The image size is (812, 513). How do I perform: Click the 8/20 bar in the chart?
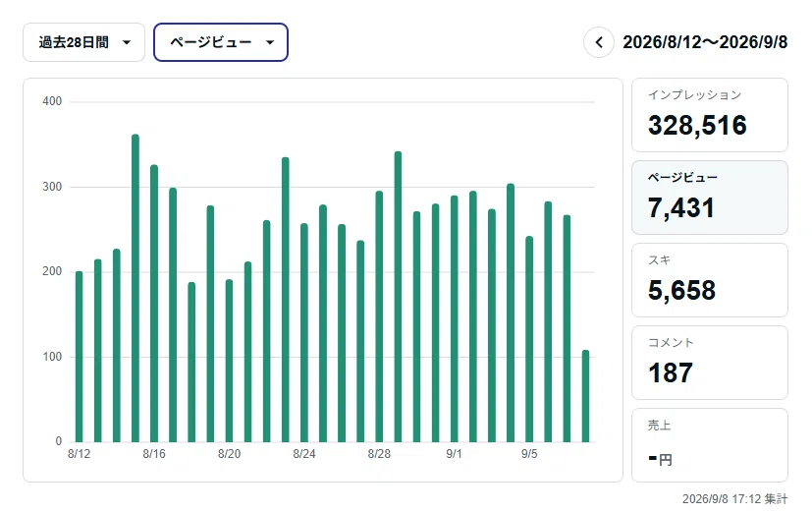[x=229, y=361]
